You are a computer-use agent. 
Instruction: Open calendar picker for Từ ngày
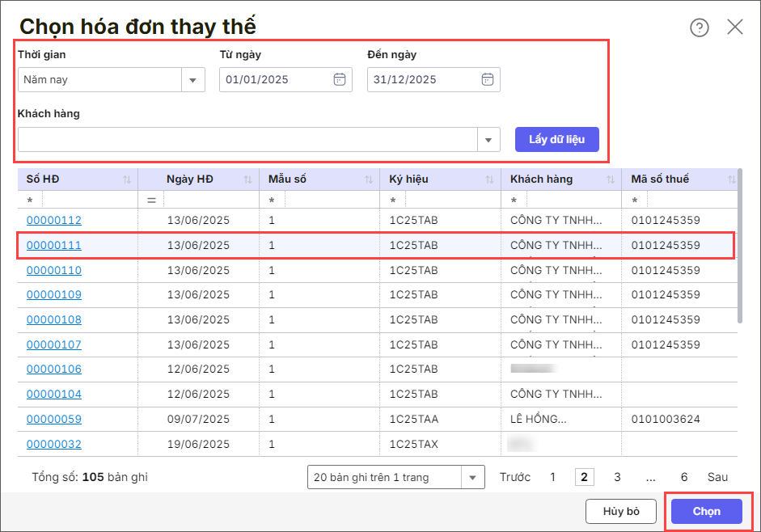(340, 79)
